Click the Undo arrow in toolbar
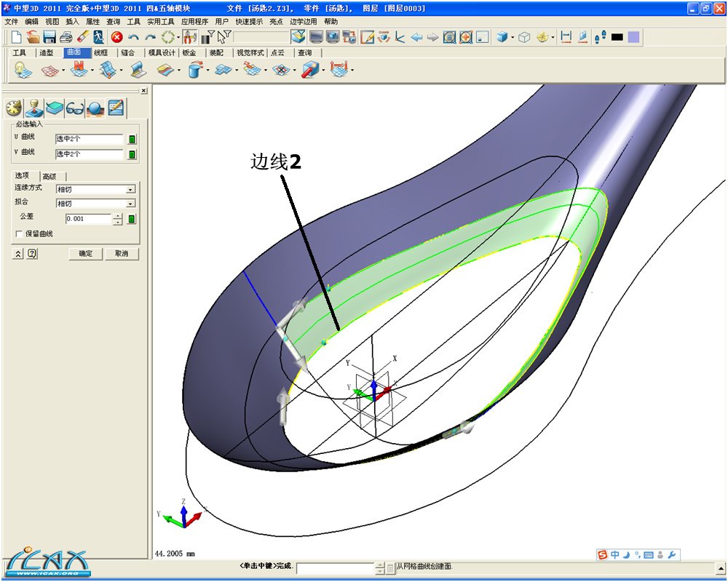Viewport: 728px width, 582px height. tap(133, 37)
